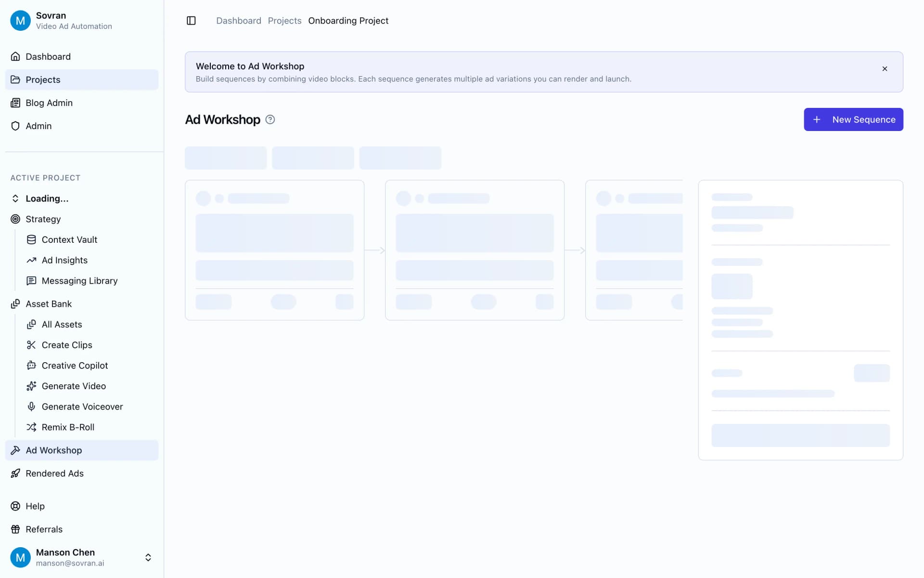Click the Generate Voiceover microphone icon
The image size is (924, 578).
(31, 407)
